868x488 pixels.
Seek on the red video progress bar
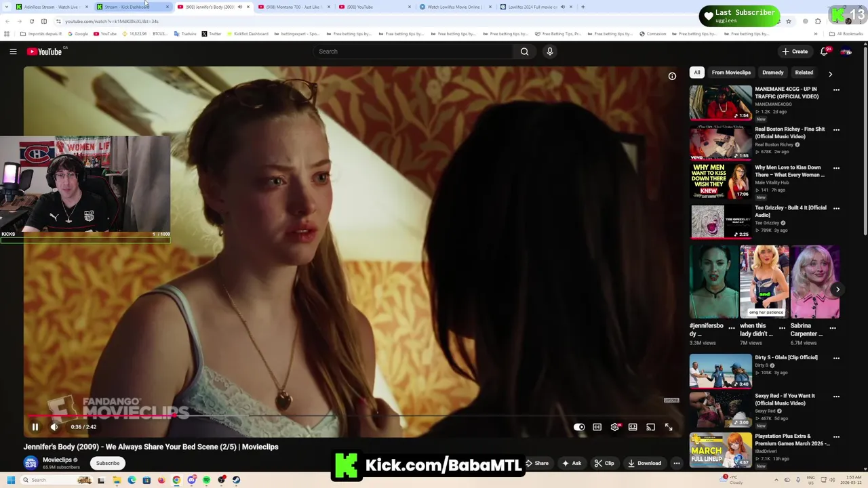click(353, 415)
